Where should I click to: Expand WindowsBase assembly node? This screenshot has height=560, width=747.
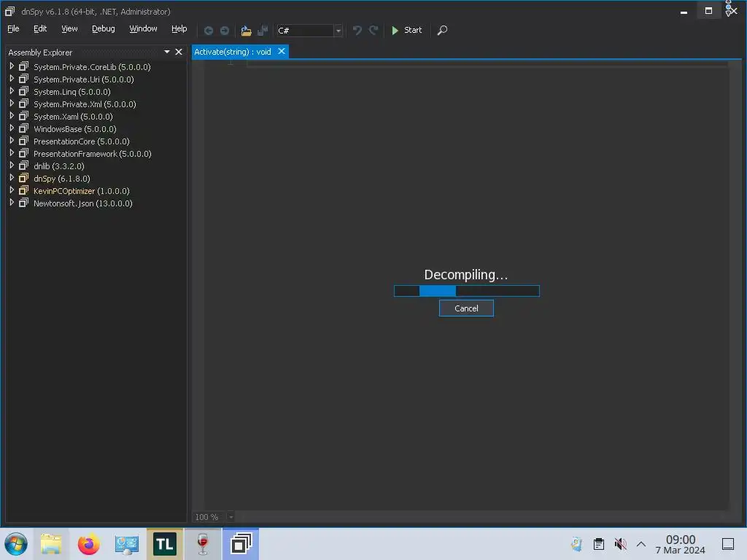click(12, 128)
